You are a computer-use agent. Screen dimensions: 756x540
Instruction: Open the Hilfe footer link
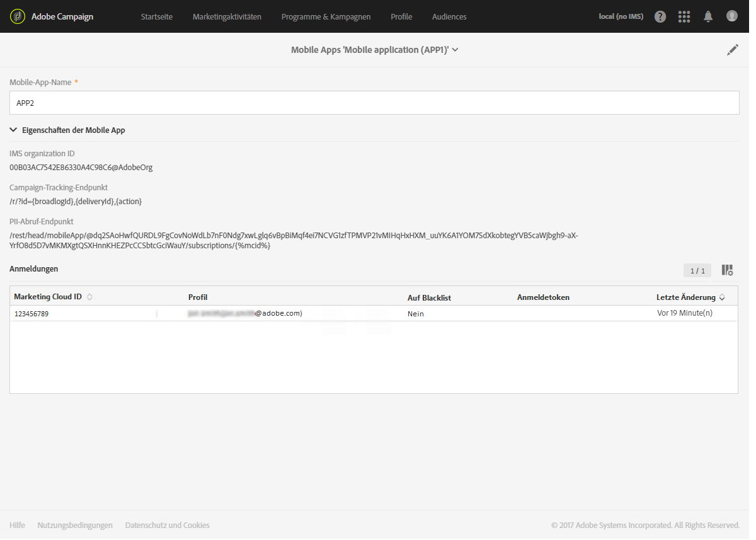tap(18, 526)
